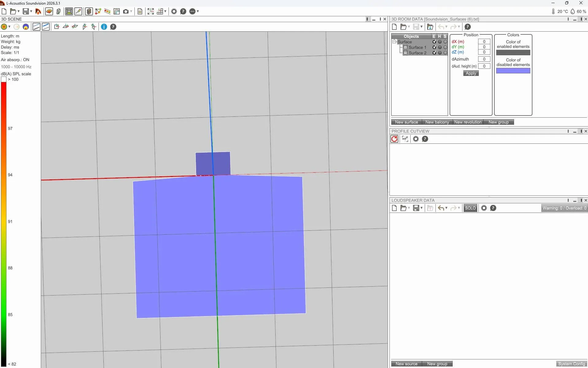Click the camera snapshot icon in the main toolbar

(x=126, y=11)
